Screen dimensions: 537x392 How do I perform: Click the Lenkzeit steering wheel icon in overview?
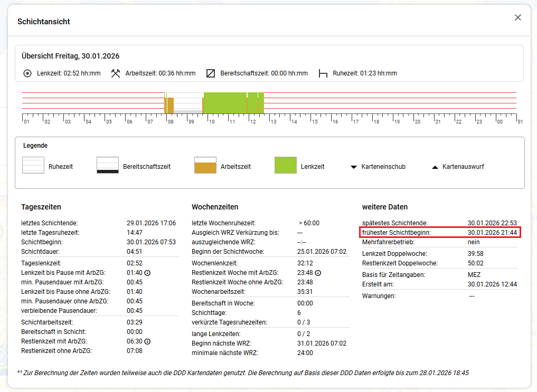27,73
